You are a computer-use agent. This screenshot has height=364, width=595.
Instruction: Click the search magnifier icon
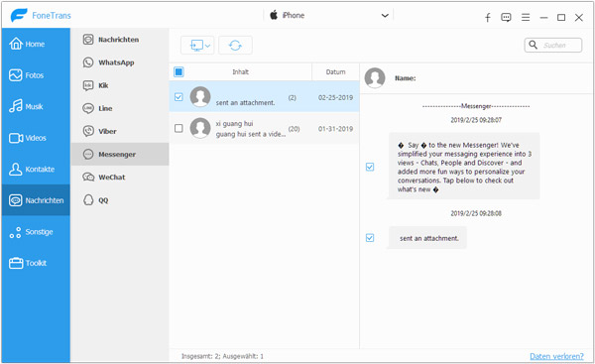pyautogui.click(x=534, y=45)
